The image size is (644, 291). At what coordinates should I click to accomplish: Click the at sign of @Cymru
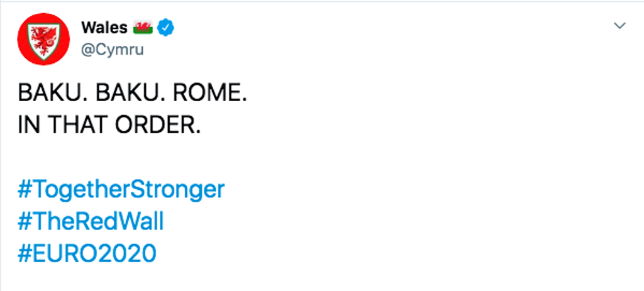click(x=87, y=50)
